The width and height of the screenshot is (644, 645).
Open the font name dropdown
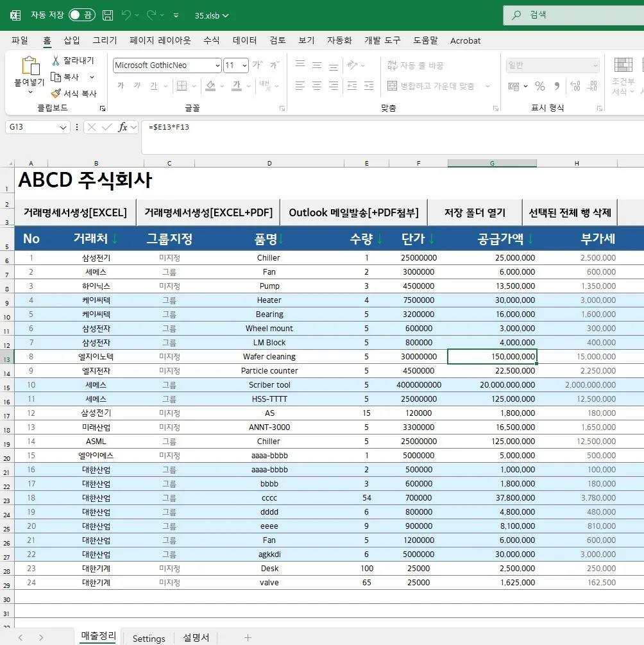coord(217,65)
